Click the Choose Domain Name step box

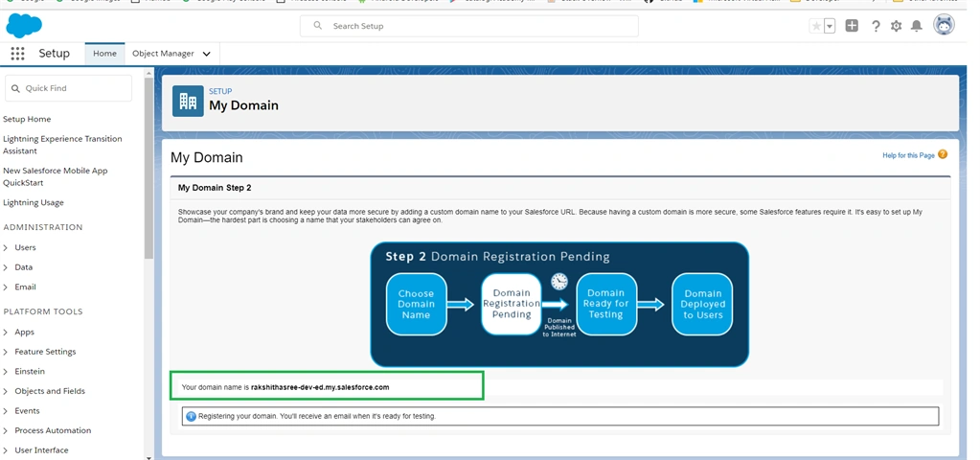point(417,305)
